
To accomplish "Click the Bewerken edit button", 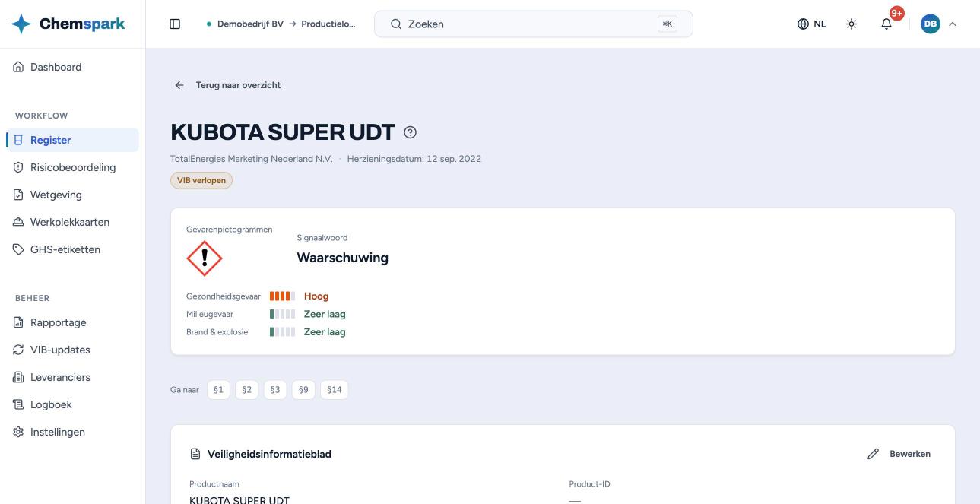I will pos(899,454).
